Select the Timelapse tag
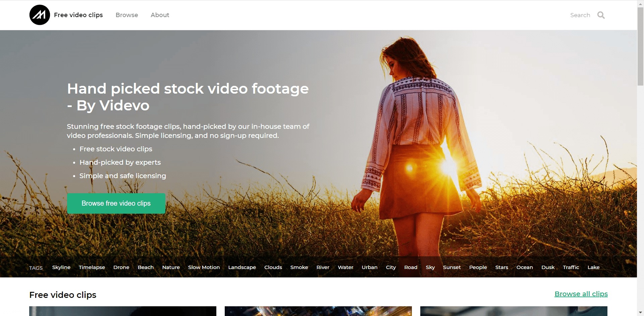Image resolution: width=644 pixels, height=316 pixels. [92, 267]
